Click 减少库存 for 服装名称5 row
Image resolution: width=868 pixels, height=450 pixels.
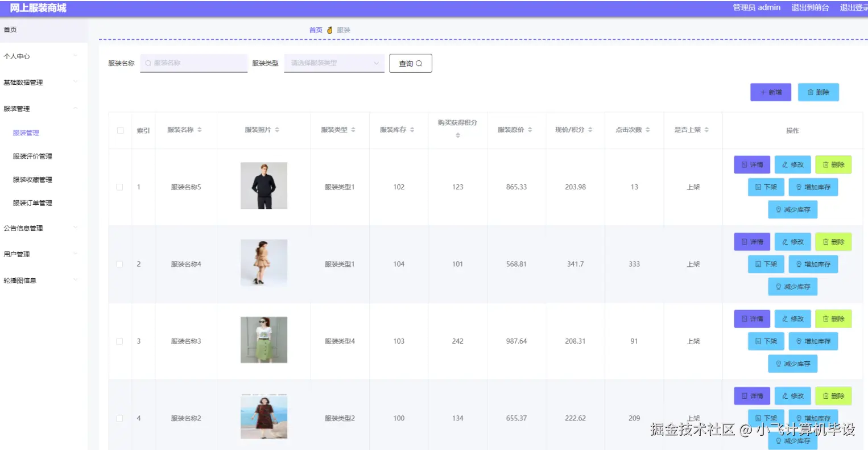[x=793, y=209]
